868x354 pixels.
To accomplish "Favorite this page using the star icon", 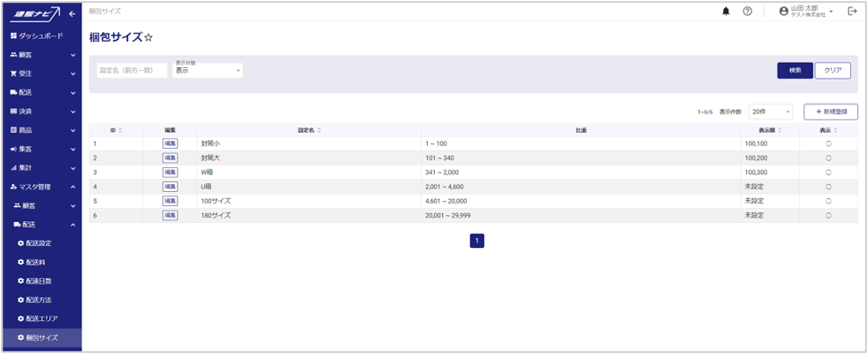I will [x=148, y=37].
